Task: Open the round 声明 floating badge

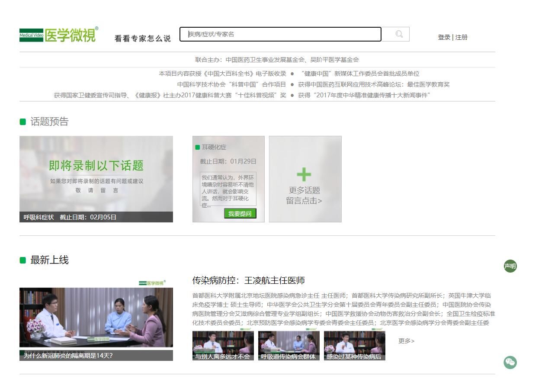Action: pyautogui.click(x=510, y=266)
